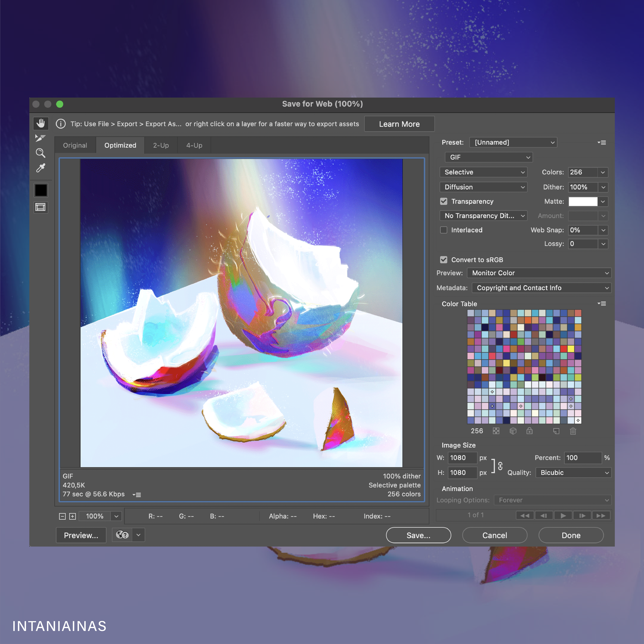Expand the Web Snap dropdown arrow
The width and height of the screenshot is (644, 644).
point(603,230)
